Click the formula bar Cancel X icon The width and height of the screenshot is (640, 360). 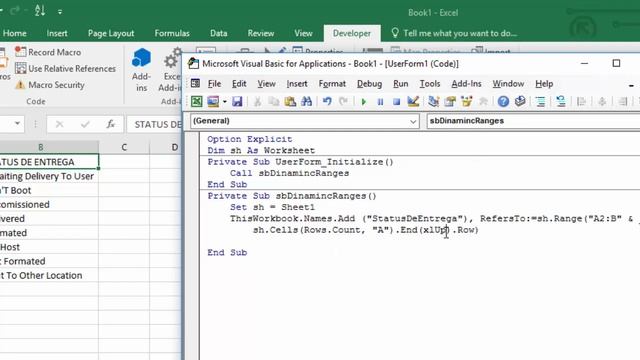[59, 124]
